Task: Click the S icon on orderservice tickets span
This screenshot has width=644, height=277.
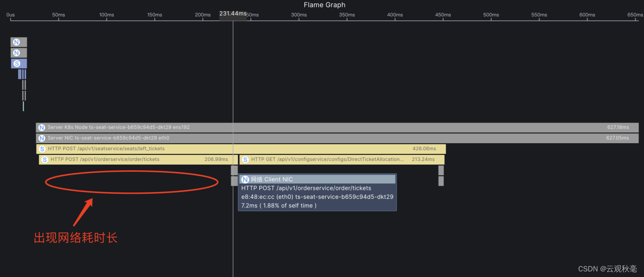Action: click(45, 160)
